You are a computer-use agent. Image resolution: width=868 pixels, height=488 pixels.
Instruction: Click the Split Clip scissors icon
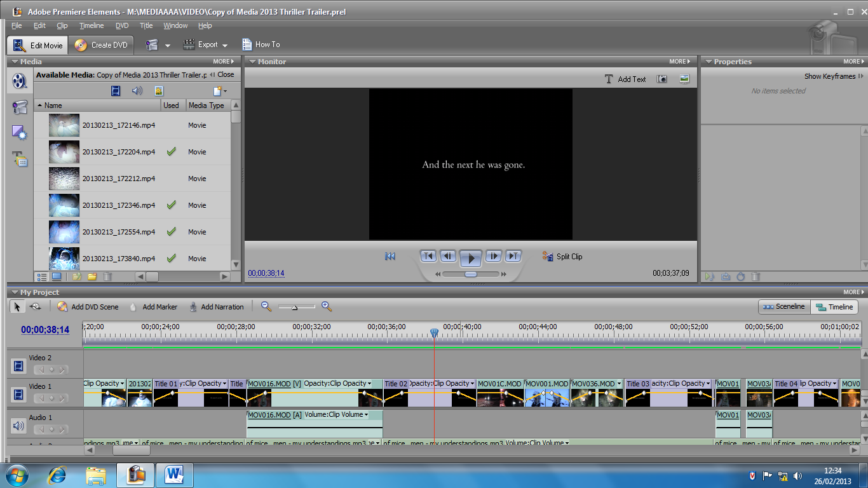pyautogui.click(x=547, y=256)
